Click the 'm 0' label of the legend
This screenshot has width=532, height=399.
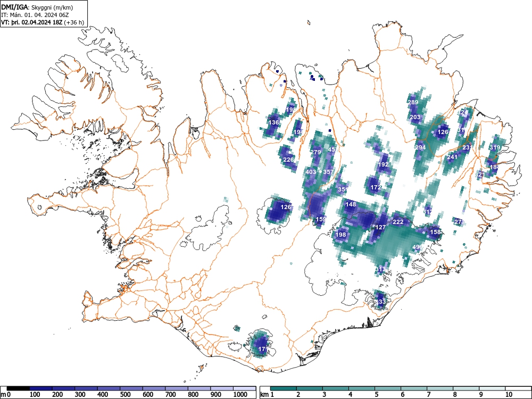tap(6, 395)
